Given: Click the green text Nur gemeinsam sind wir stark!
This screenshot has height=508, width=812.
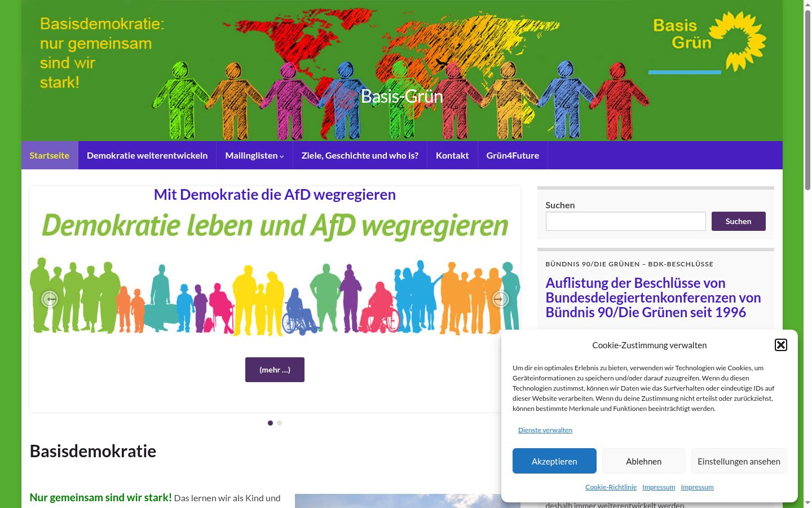Looking at the screenshot, I should (x=100, y=497).
